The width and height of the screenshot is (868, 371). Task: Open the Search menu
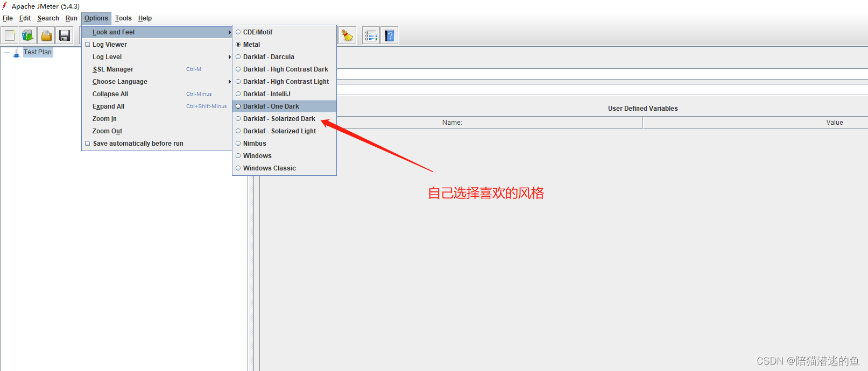pos(48,18)
